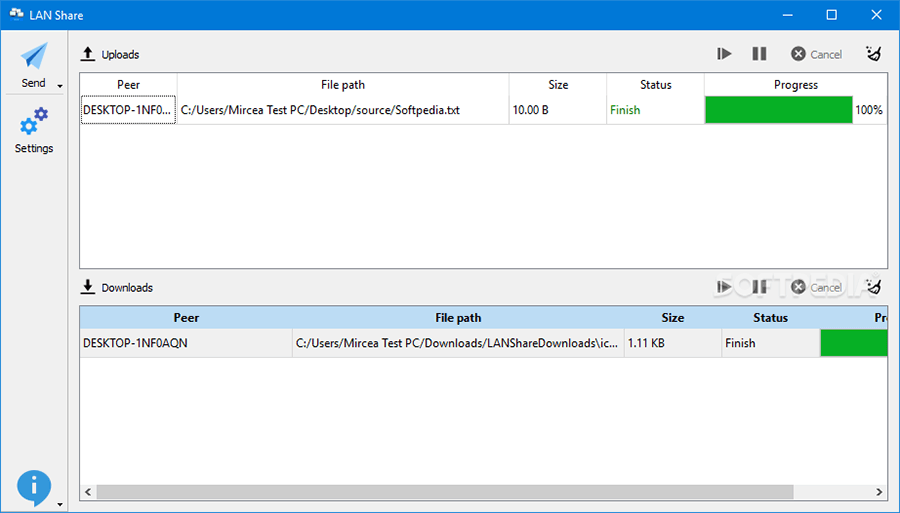Select the Softpedia.txt upload row
The width and height of the screenshot is (900, 513).
[x=320, y=110]
